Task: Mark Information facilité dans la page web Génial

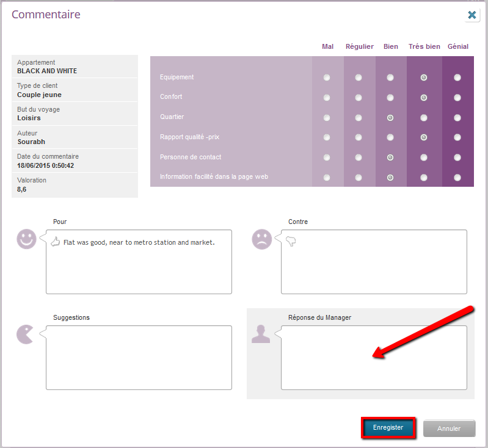Action: point(457,178)
